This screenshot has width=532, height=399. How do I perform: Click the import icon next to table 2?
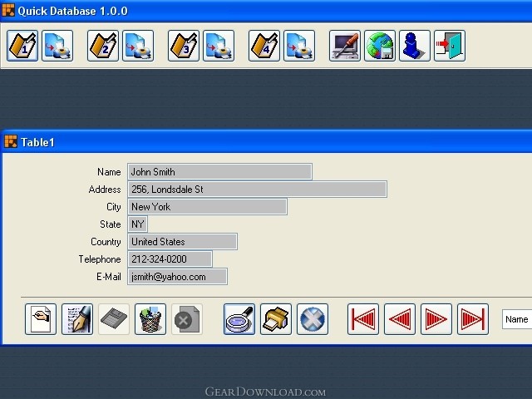138,46
